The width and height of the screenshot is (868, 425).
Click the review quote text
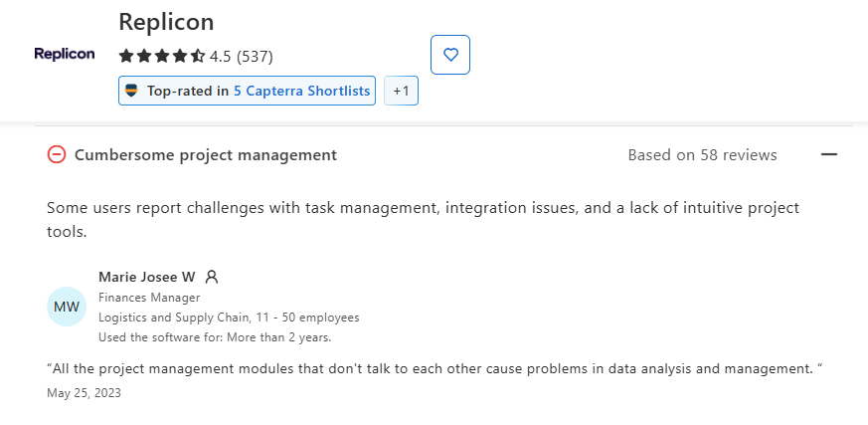(435, 368)
